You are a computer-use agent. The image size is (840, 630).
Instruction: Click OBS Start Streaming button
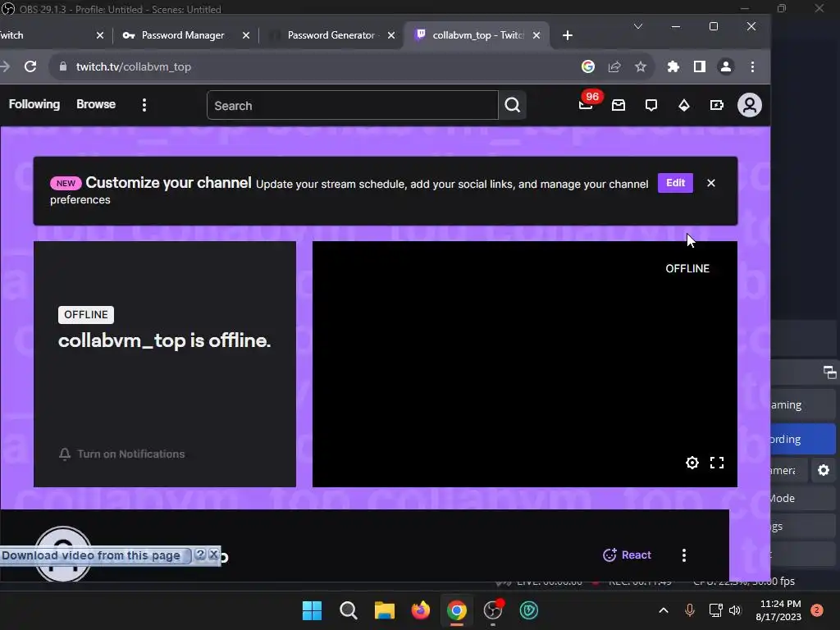[x=803, y=405]
